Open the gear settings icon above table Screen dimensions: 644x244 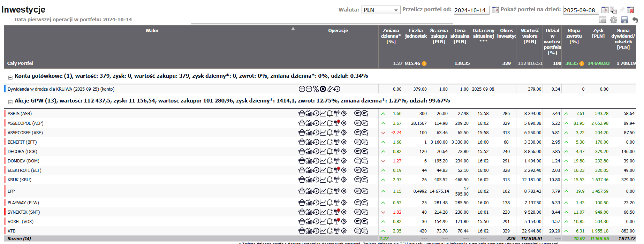[x=614, y=20]
